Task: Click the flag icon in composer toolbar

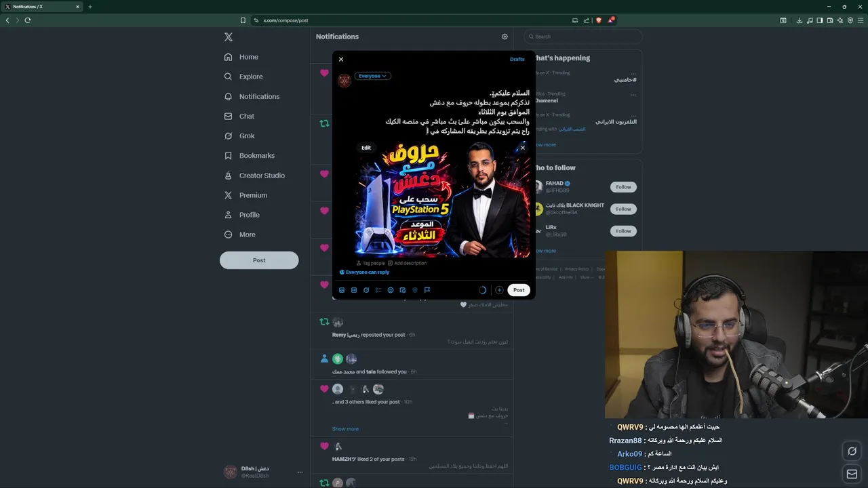Action: [427, 290]
